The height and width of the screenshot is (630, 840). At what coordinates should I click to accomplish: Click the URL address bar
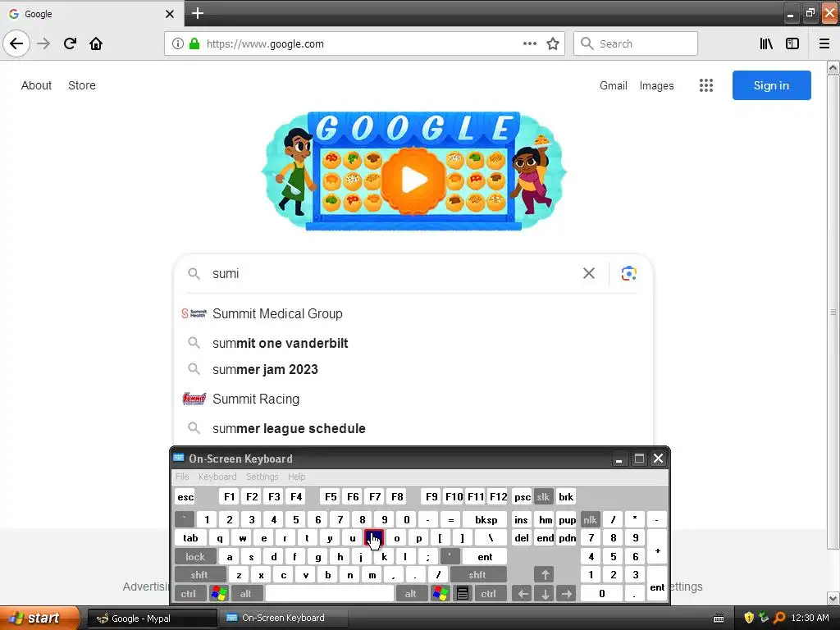(x=364, y=43)
